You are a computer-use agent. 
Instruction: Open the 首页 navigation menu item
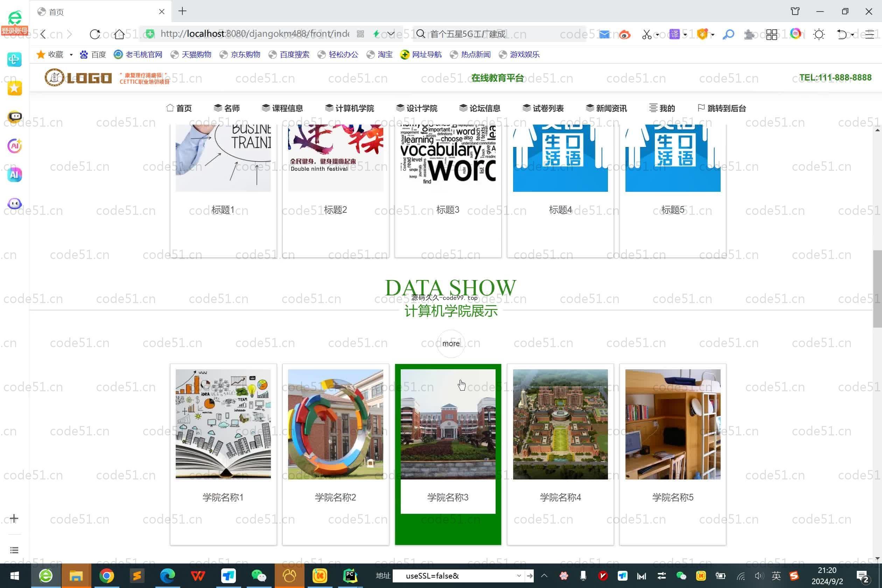pyautogui.click(x=179, y=108)
